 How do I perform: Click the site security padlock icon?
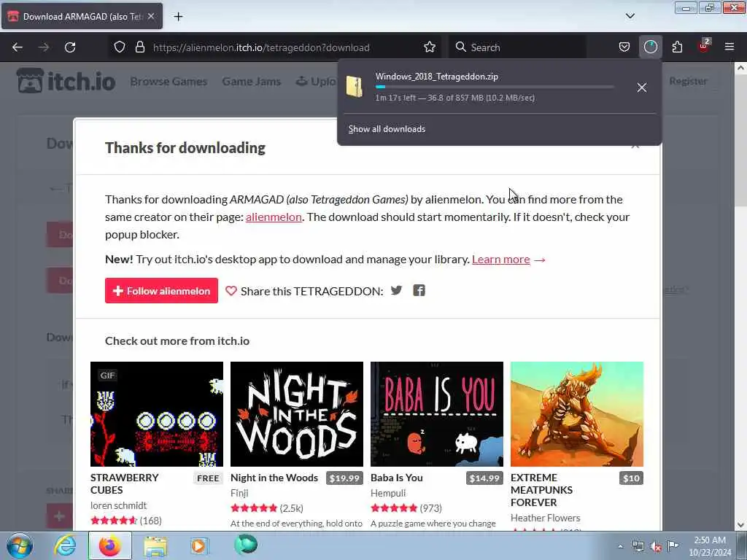click(x=139, y=47)
